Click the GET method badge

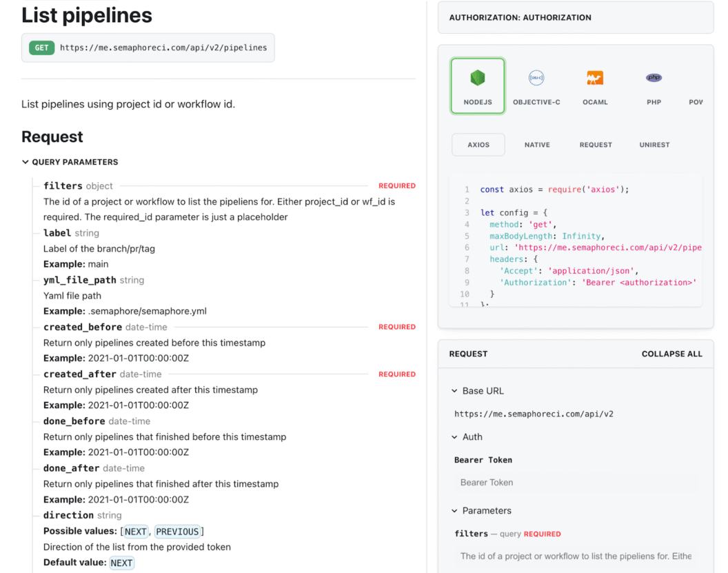tap(42, 48)
